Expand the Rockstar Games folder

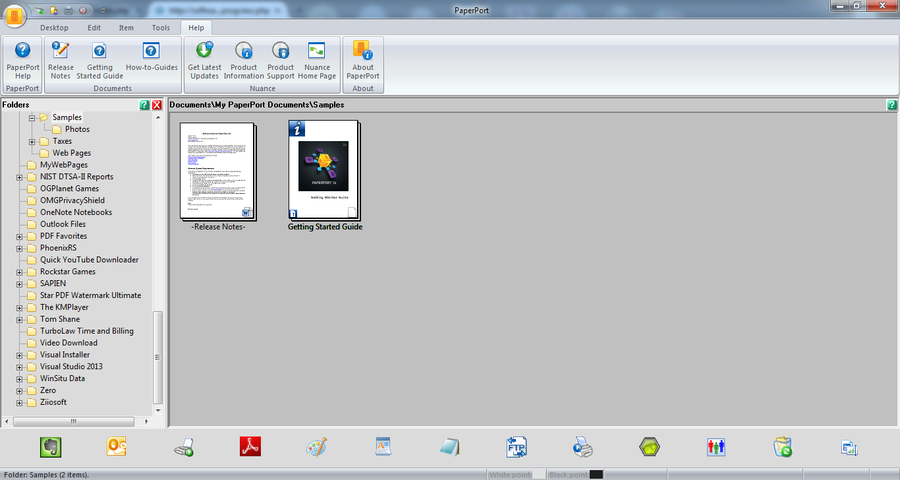pos(20,272)
